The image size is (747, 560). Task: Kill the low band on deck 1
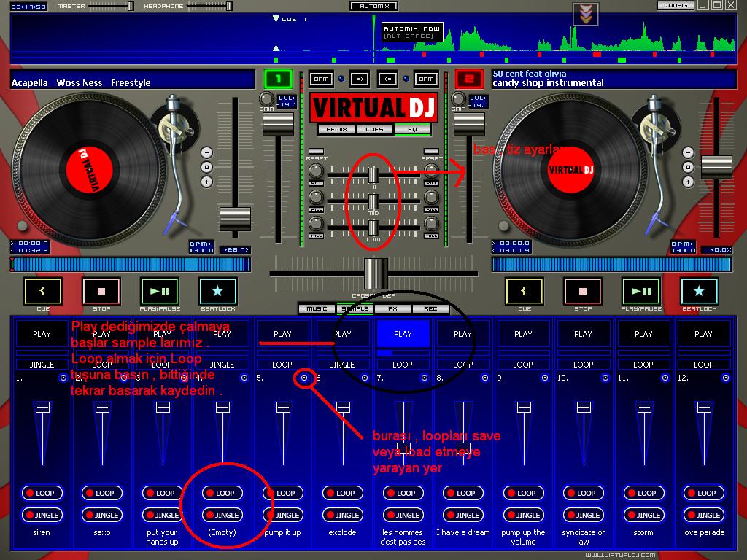(x=317, y=236)
